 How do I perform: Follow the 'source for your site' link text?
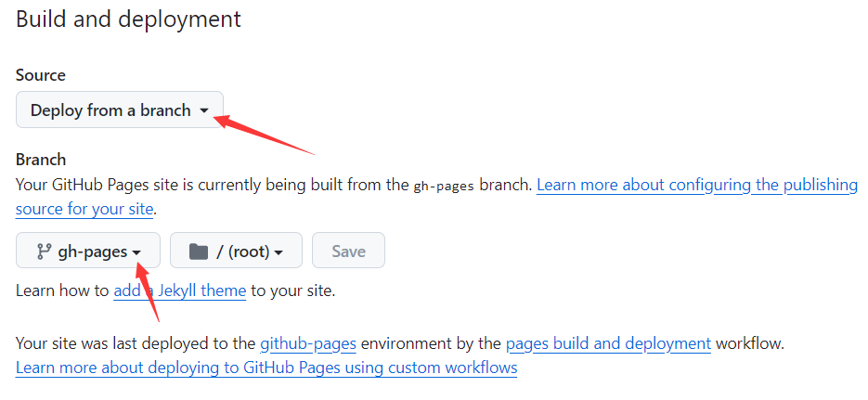(x=84, y=209)
